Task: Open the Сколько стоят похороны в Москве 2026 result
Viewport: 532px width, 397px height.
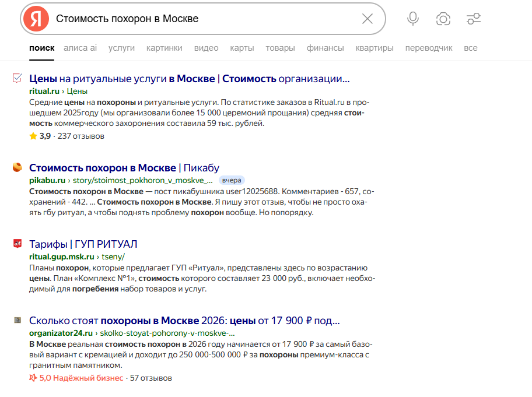Action: [x=184, y=321]
